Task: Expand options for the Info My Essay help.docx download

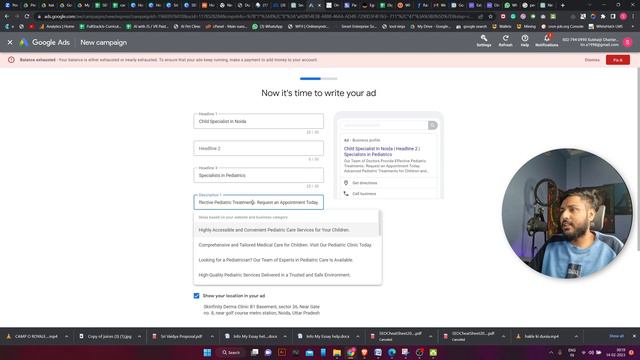Action: pos(358,336)
